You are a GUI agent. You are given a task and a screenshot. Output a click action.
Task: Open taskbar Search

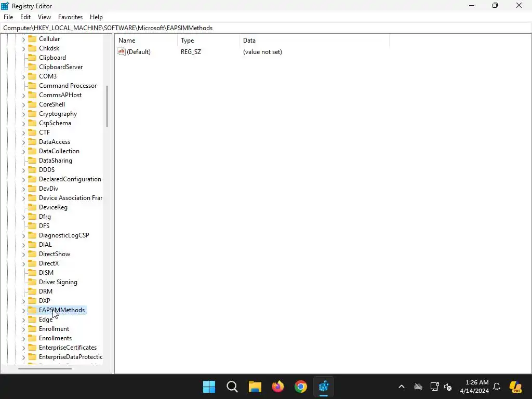tap(232, 387)
